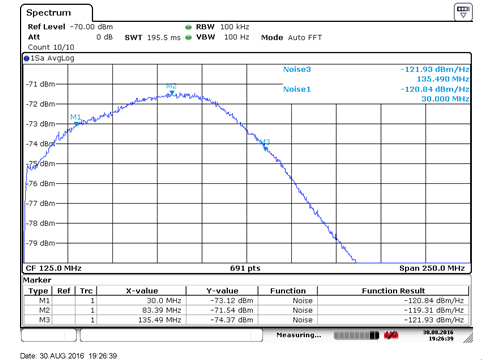Click the -120.84 dBm/Hz noise readout in diagram
The width and height of the screenshot is (487, 360).
click(x=435, y=89)
